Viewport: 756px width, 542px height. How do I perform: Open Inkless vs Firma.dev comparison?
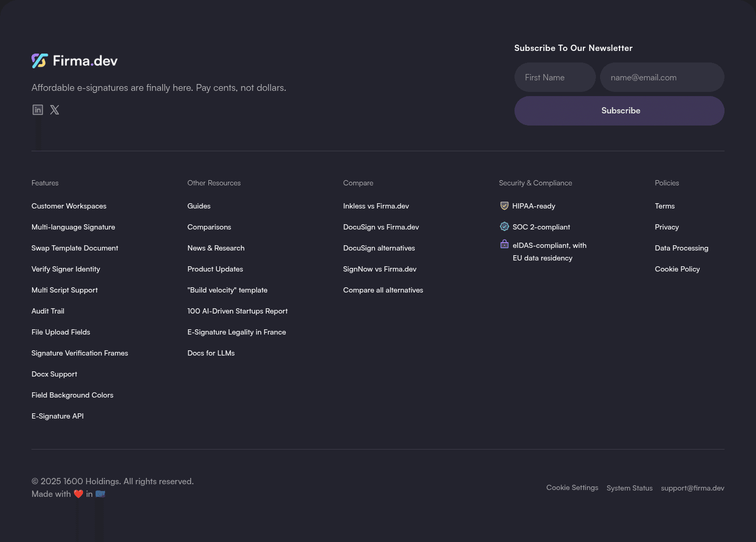point(376,206)
